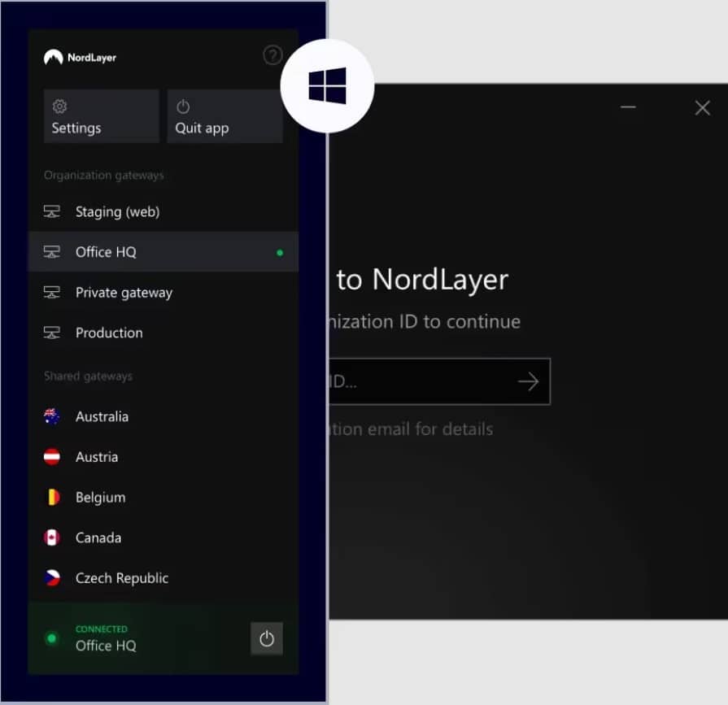This screenshot has width=728, height=705.
Task: Click the Austria flag icon
Action: (52, 457)
